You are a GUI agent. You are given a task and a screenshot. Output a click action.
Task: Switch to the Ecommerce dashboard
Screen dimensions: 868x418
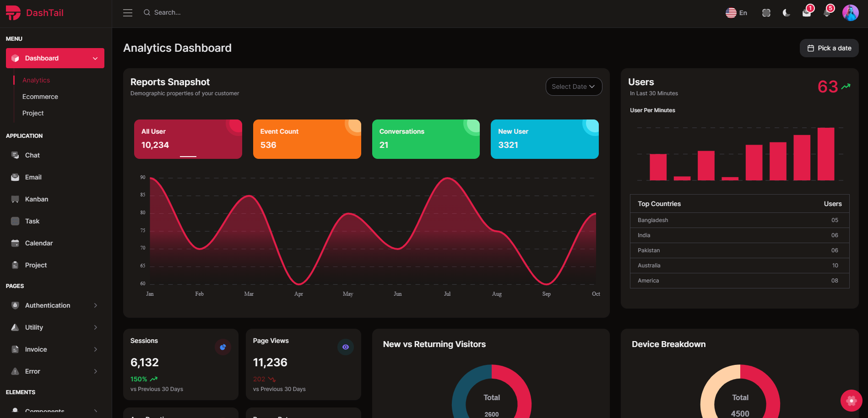pyautogui.click(x=40, y=97)
